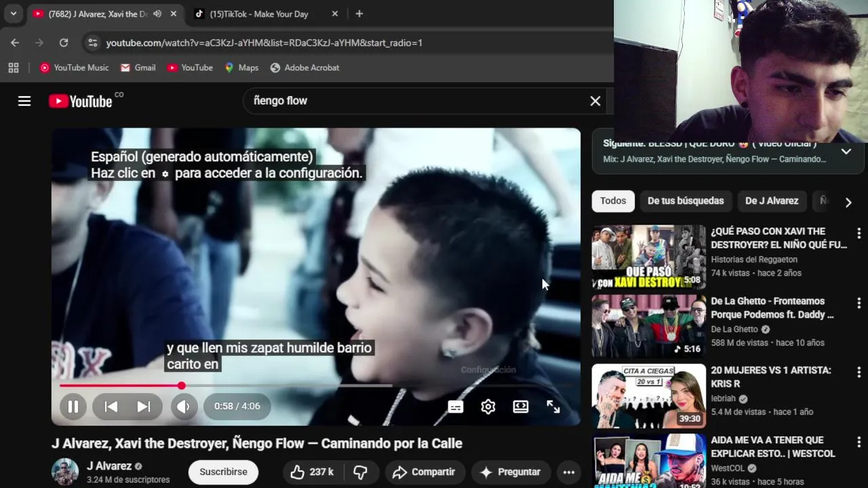Image resolution: width=868 pixels, height=488 pixels.
Task: Open Historias del Reggaeton channel
Action: [x=754, y=260]
